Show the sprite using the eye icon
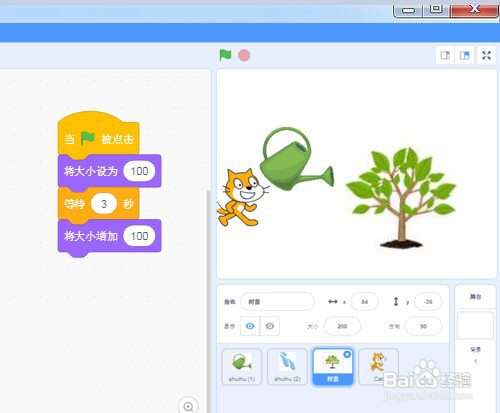Screen dimensions: 500x413 [x=250, y=326]
